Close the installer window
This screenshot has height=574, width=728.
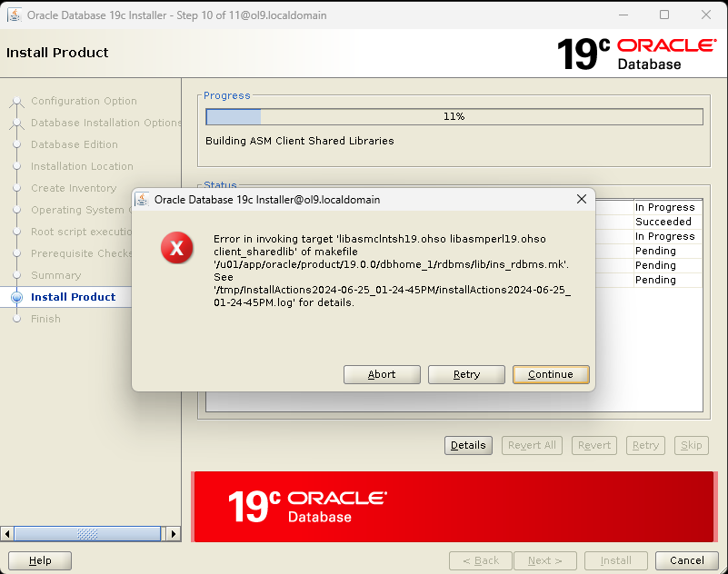click(705, 15)
